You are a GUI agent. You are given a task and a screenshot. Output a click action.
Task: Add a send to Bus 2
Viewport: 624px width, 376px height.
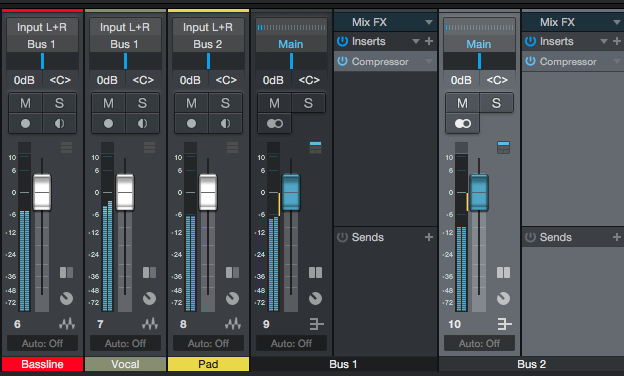[x=616, y=237]
